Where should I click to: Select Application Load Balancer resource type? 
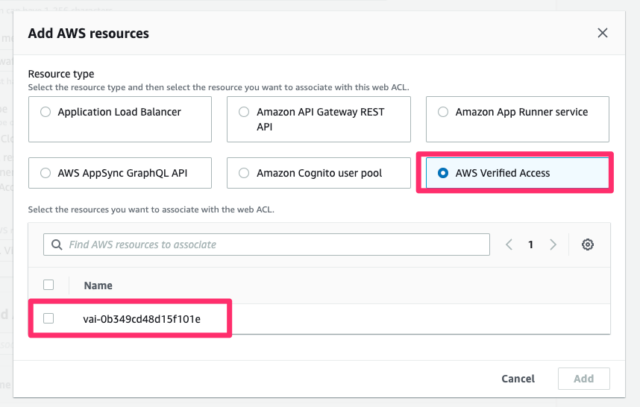tap(120, 119)
